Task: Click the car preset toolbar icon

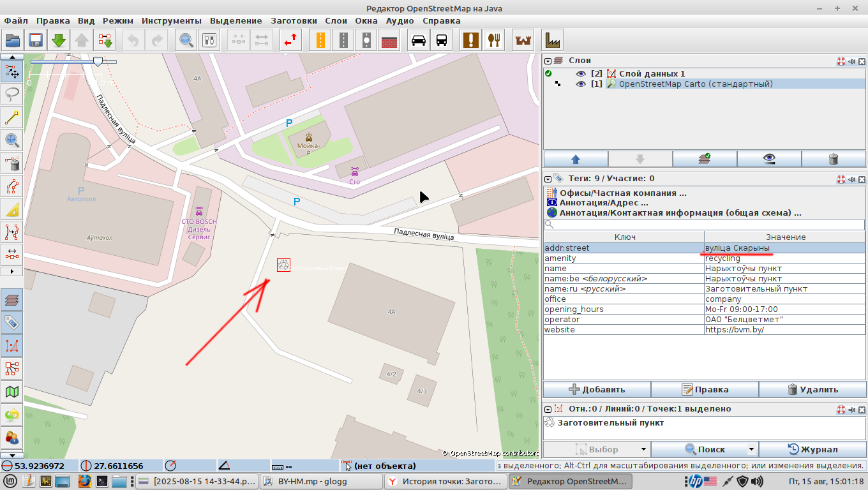Action: point(419,40)
